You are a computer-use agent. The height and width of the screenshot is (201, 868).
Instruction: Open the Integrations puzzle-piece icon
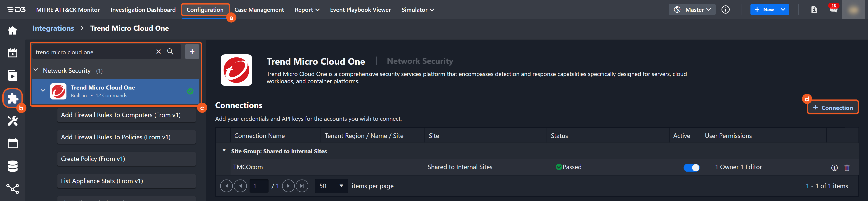coord(12,98)
